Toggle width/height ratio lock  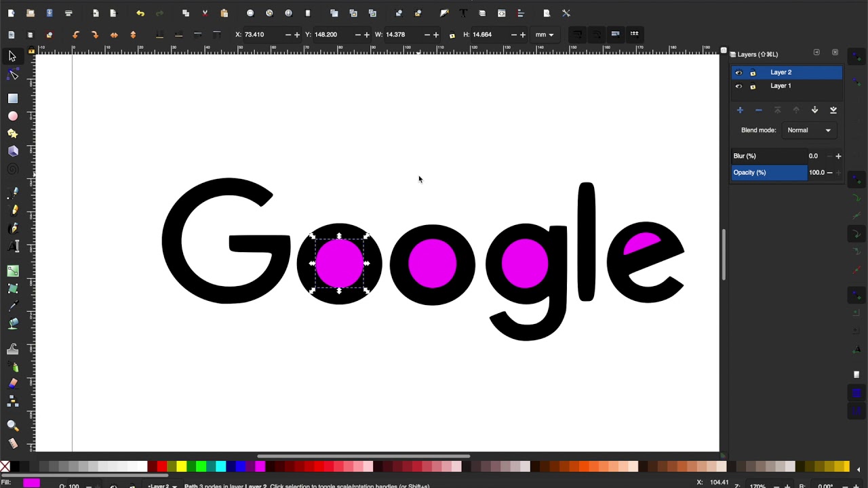[452, 35]
